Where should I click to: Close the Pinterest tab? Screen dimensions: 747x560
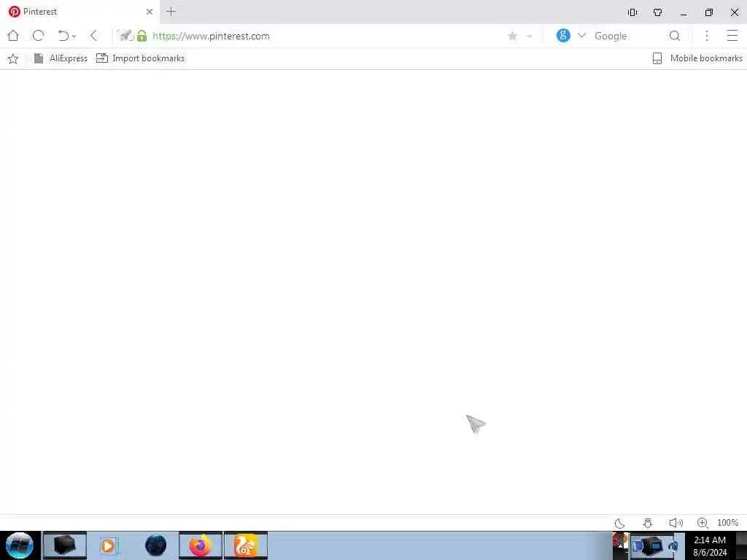150,12
